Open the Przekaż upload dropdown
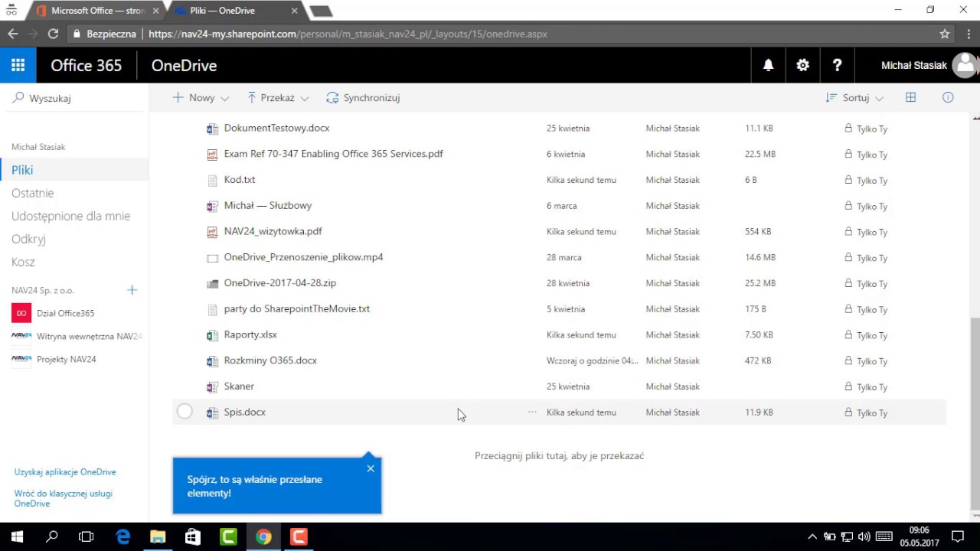This screenshot has height=551, width=980. [278, 97]
